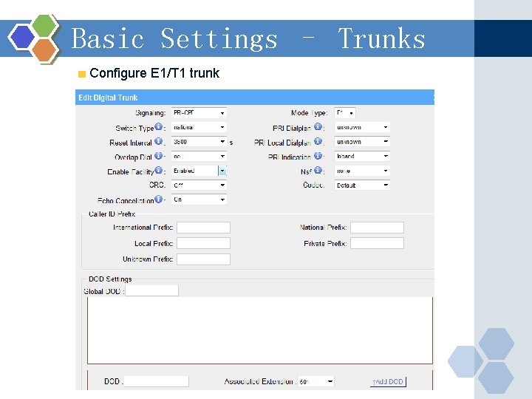The image size is (532, 399).
Task: Click the Reset Interval info icon
Action: tap(158, 141)
